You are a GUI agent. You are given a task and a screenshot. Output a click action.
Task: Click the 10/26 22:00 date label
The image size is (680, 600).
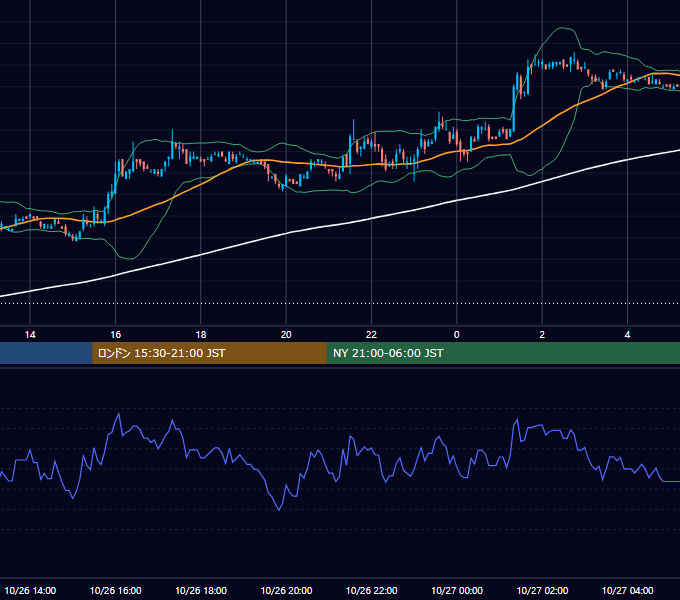371,590
